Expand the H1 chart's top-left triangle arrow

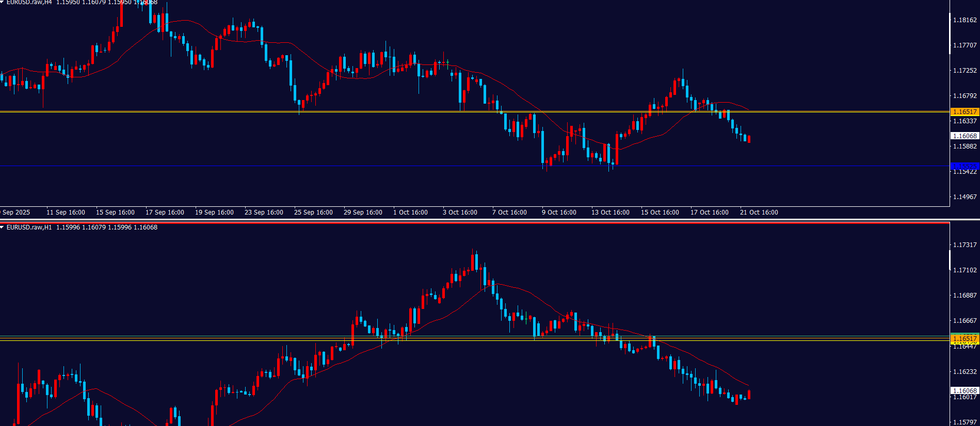[3, 227]
